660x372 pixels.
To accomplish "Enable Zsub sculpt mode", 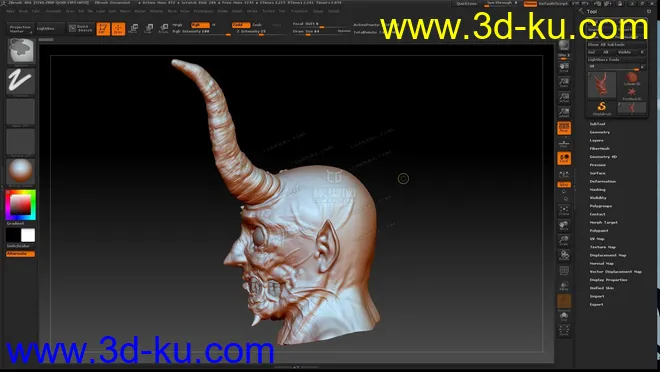I will [257, 25].
